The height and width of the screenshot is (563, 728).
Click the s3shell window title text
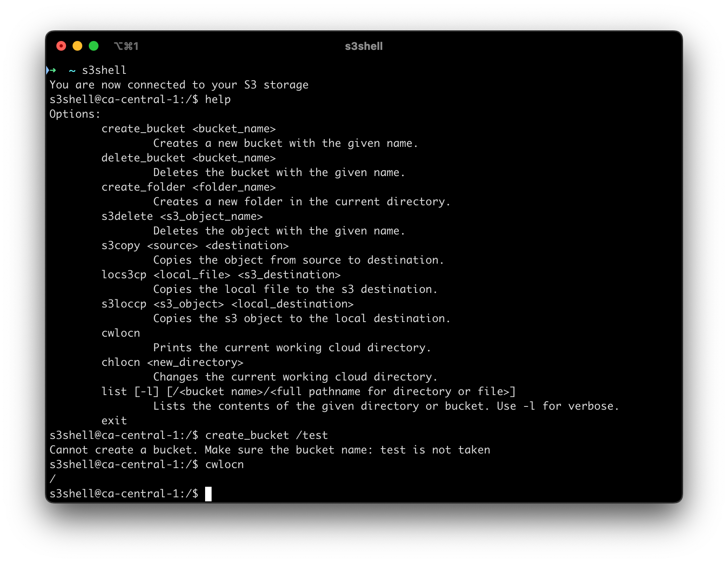(x=364, y=46)
